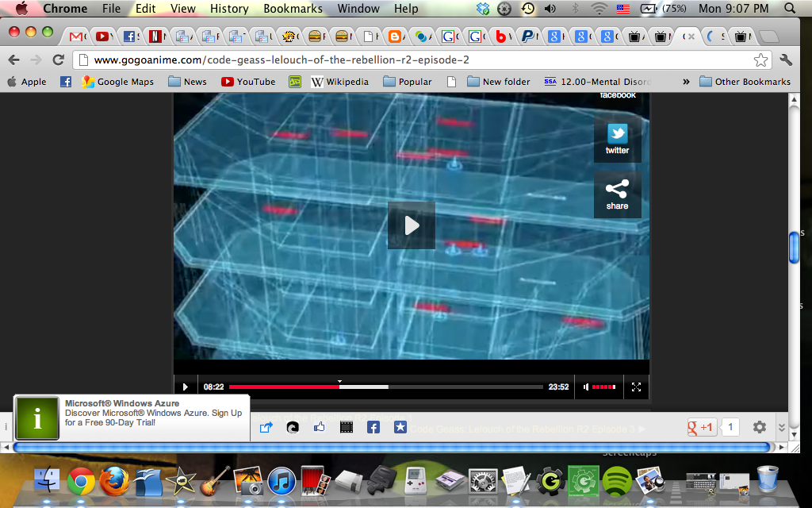Viewport: 812px width, 508px height.
Task: Open the Bookmarks menu
Action: [293, 8]
